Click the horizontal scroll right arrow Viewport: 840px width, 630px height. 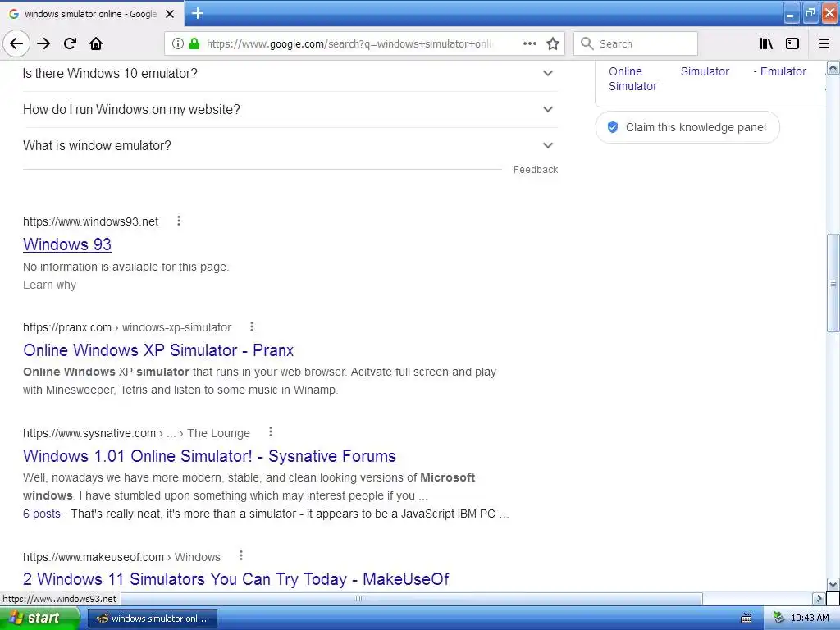(x=819, y=598)
